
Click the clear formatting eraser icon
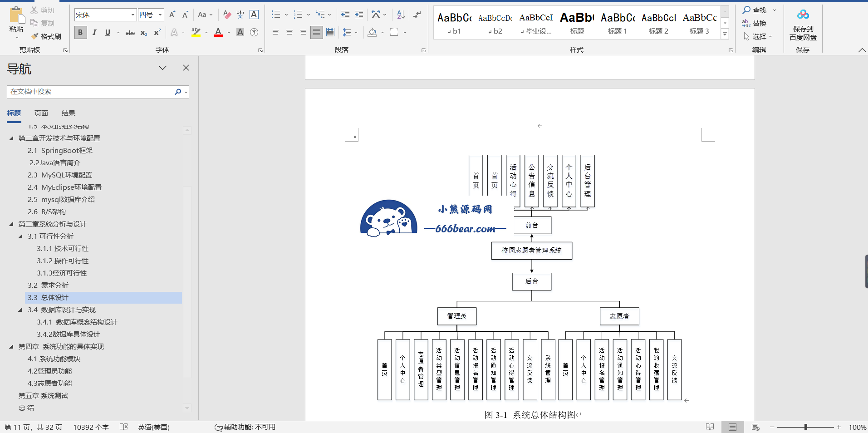pos(227,15)
